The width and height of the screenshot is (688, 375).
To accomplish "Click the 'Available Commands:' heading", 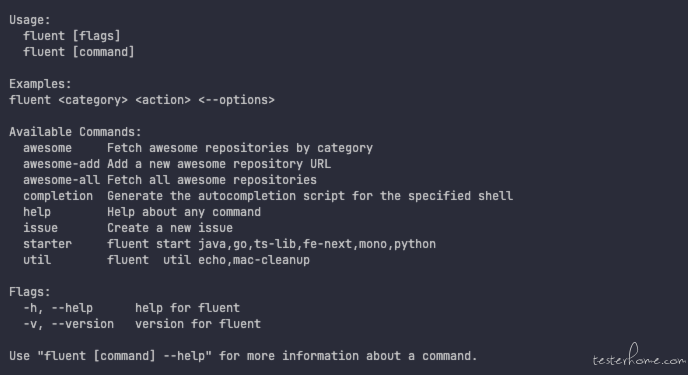I will click(75, 132).
